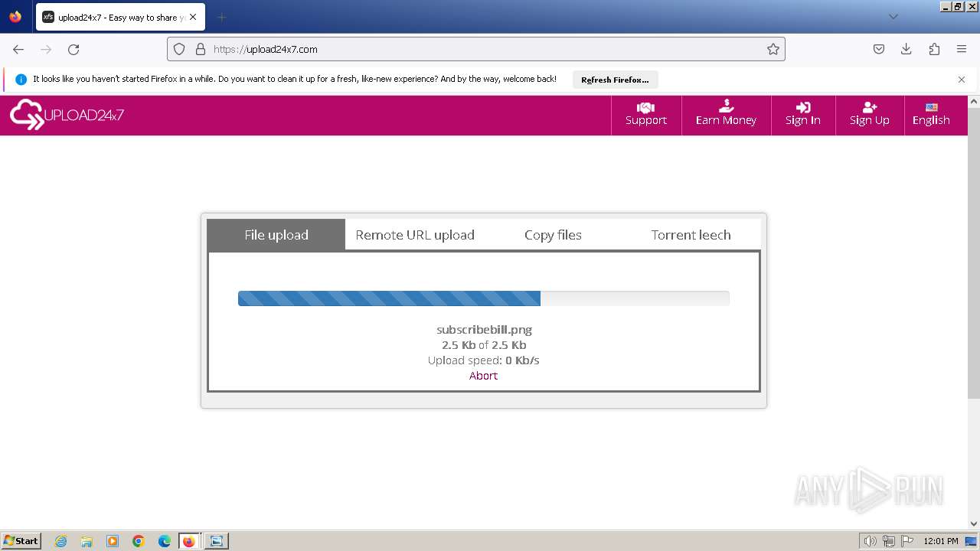Click the Upload speed 0 Kb/s text

484,360
